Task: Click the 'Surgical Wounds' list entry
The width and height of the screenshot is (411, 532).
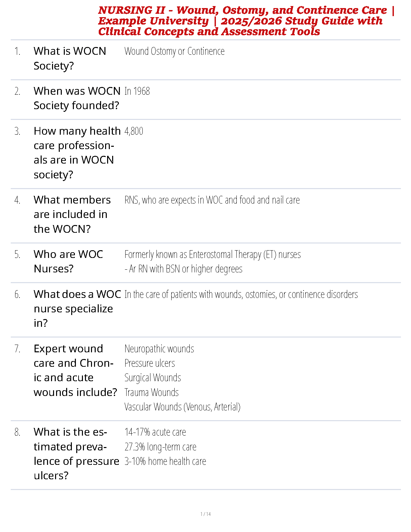Action: click(x=152, y=378)
